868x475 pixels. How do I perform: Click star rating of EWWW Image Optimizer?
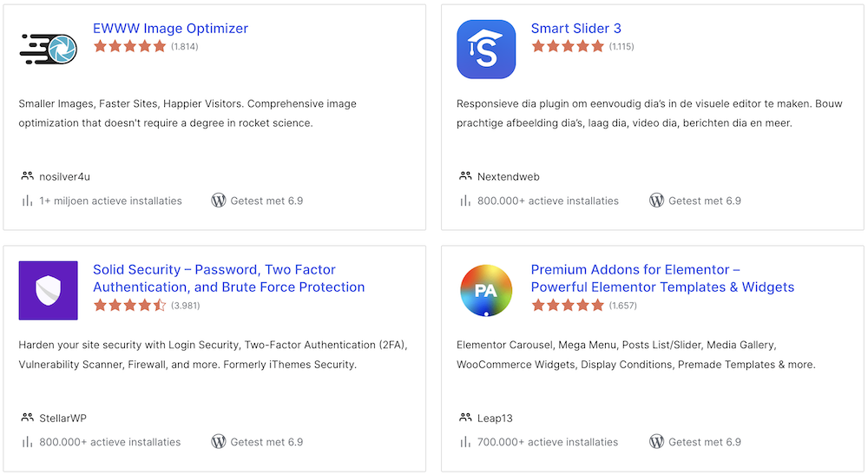(x=129, y=47)
